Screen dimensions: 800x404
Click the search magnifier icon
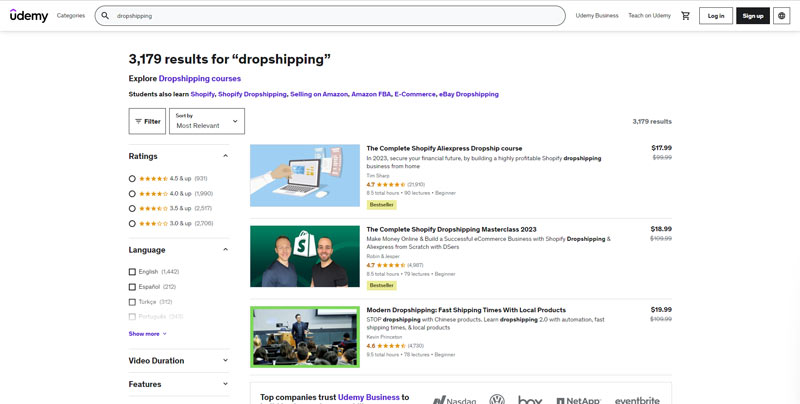point(105,16)
